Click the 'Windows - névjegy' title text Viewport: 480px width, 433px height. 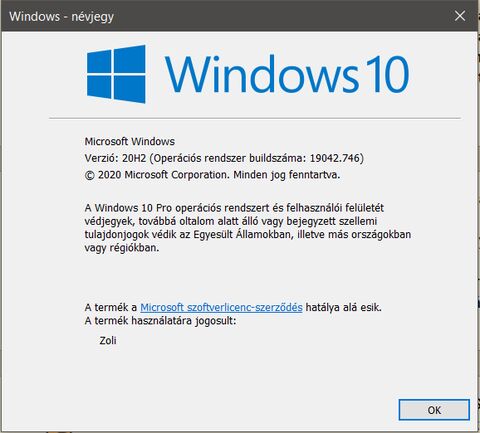pyautogui.click(x=62, y=16)
